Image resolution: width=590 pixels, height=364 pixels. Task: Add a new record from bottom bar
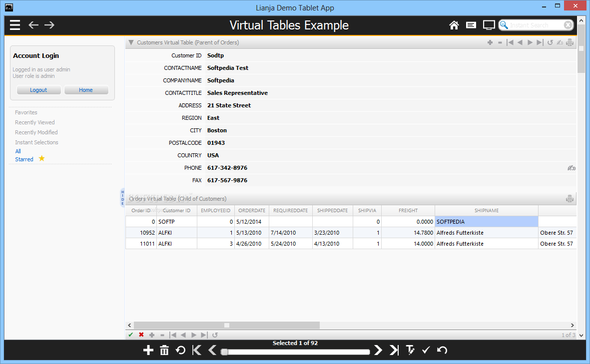148,350
